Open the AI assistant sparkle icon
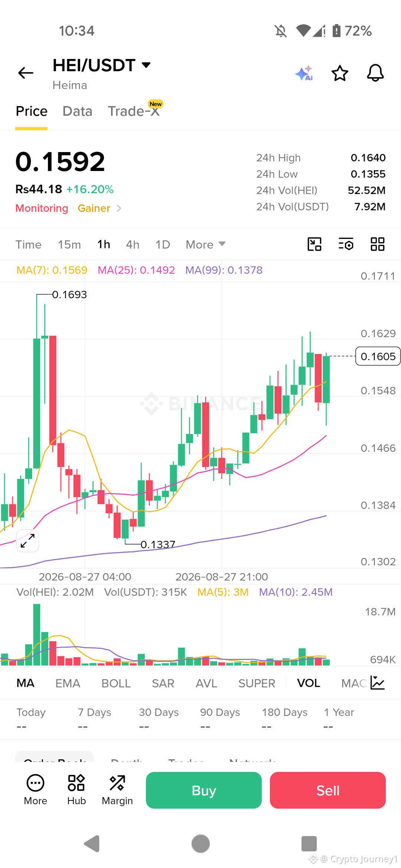 coord(304,73)
